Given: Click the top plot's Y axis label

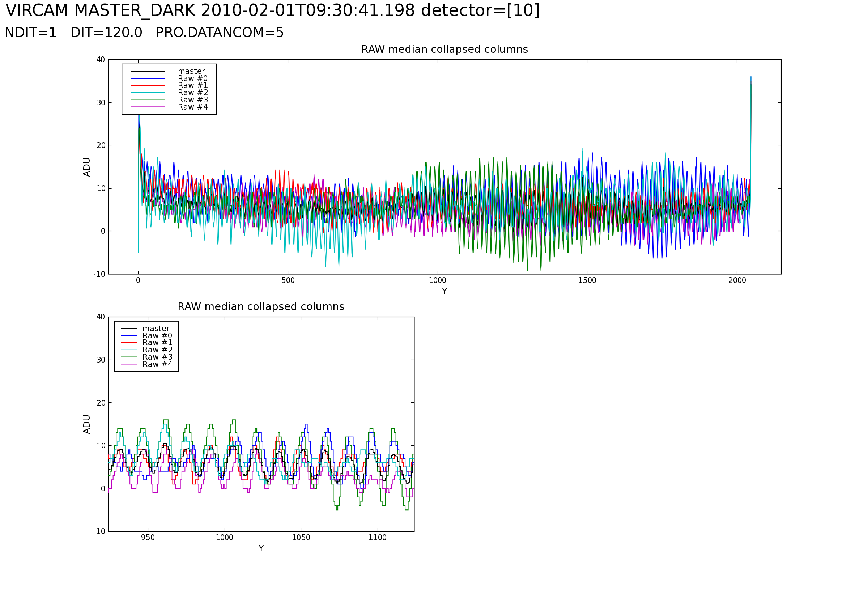Looking at the screenshot, I should tap(444, 291).
